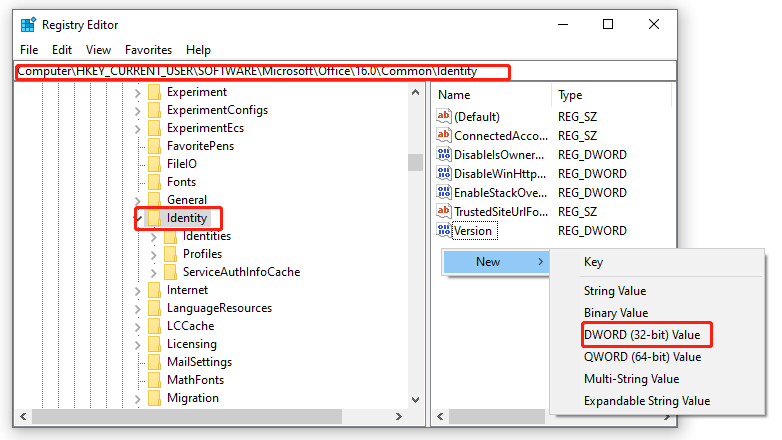Click the MathFonts folder icon
The image size is (782, 440).
(x=155, y=380)
